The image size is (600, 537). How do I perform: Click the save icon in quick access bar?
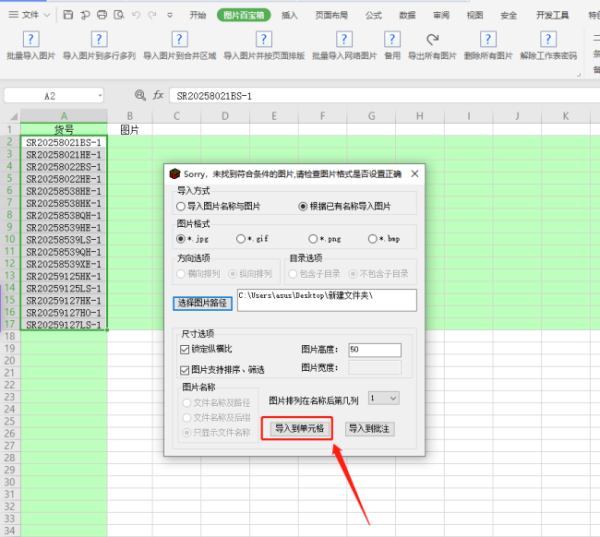(67, 15)
